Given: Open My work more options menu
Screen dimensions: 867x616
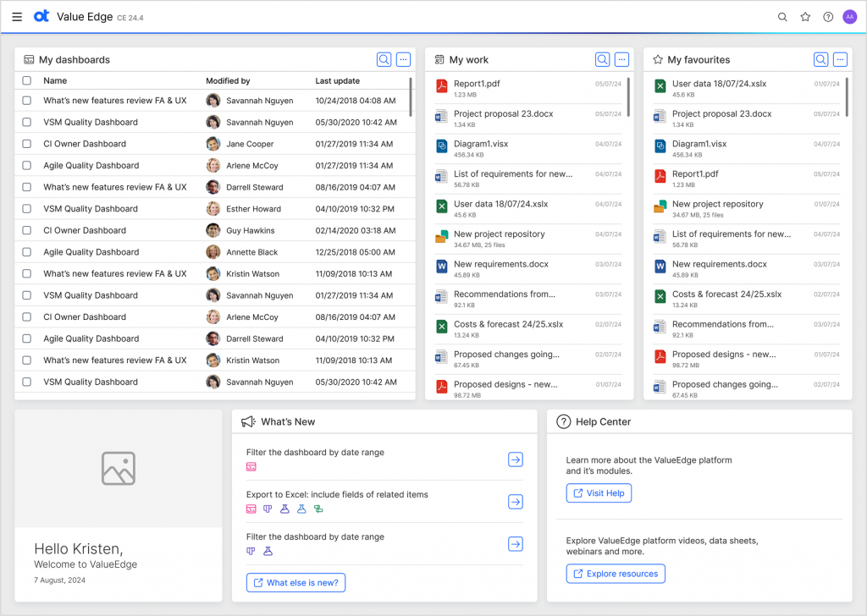Looking at the screenshot, I should click(x=622, y=59).
